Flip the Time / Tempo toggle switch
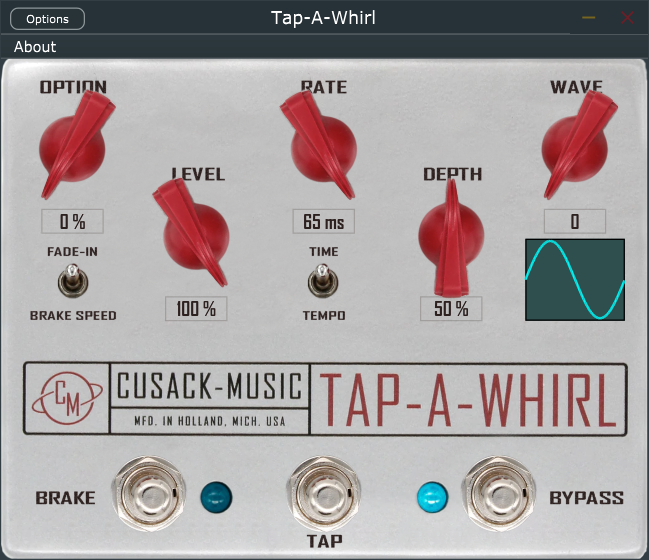Screen dimensions: 649x560 tap(322, 281)
